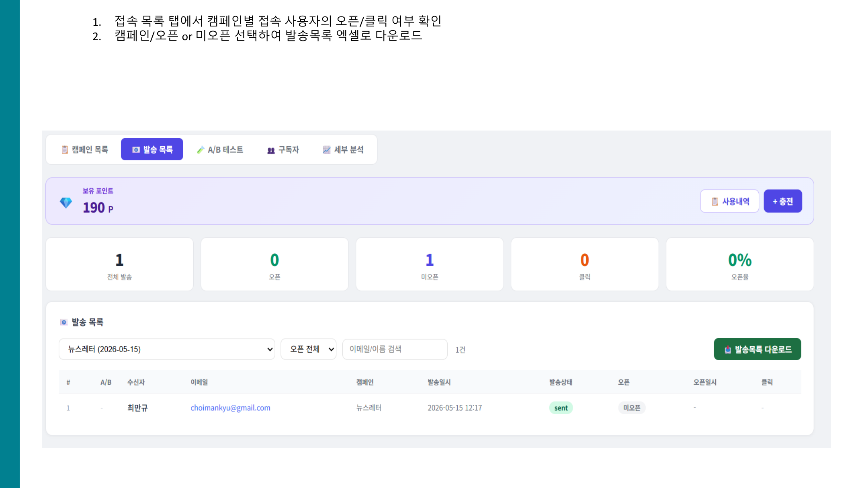The width and height of the screenshot is (868, 488).
Task: Download list via 발송목록 다운로드 button
Action: [757, 349]
